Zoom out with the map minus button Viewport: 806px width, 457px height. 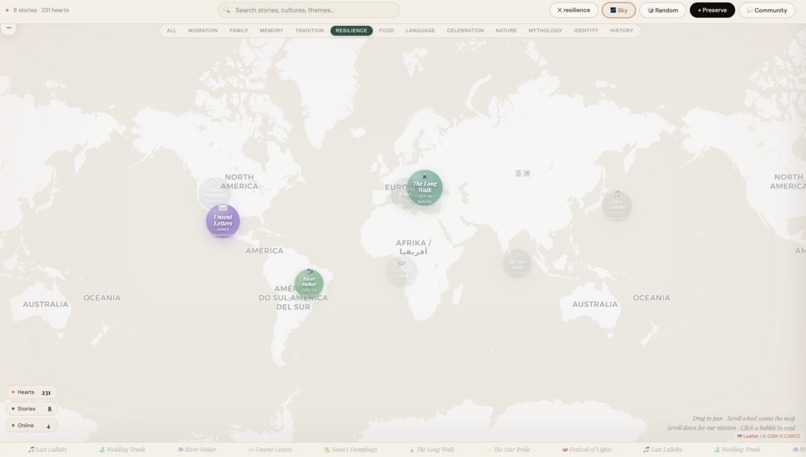point(9,28)
